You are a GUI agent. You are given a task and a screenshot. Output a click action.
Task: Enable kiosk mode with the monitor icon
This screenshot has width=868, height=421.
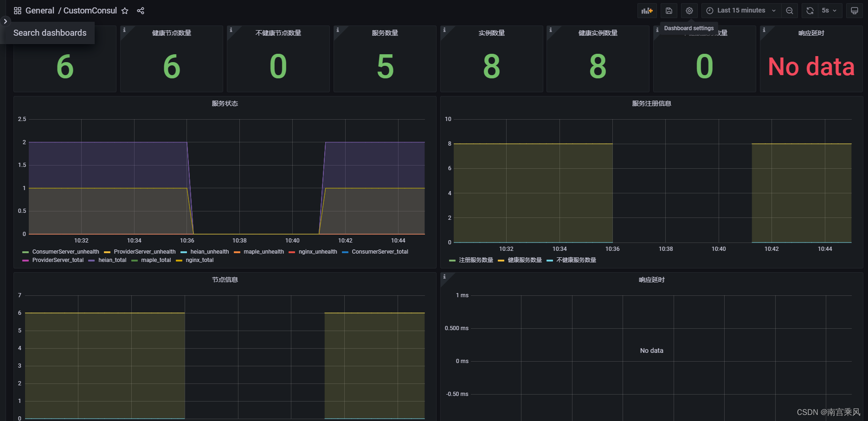854,10
